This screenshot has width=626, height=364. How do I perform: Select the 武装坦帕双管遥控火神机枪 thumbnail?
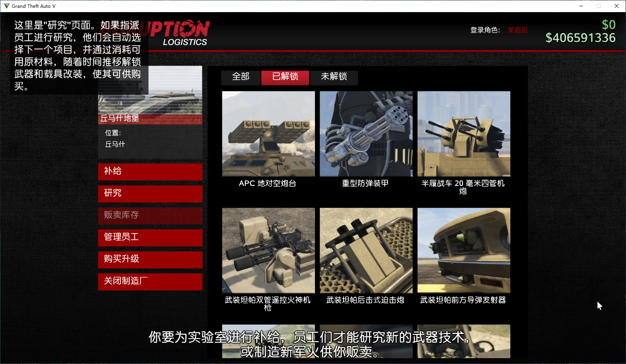[x=268, y=250]
